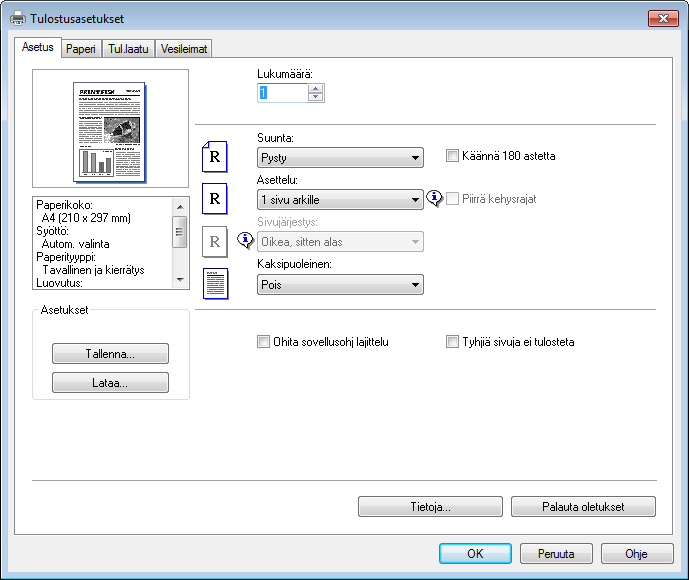The width and height of the screenshot is (689, 580).
Task: Click the Paperikoko: line in summary
Action: pyautogui.click(x=64, y=205)
